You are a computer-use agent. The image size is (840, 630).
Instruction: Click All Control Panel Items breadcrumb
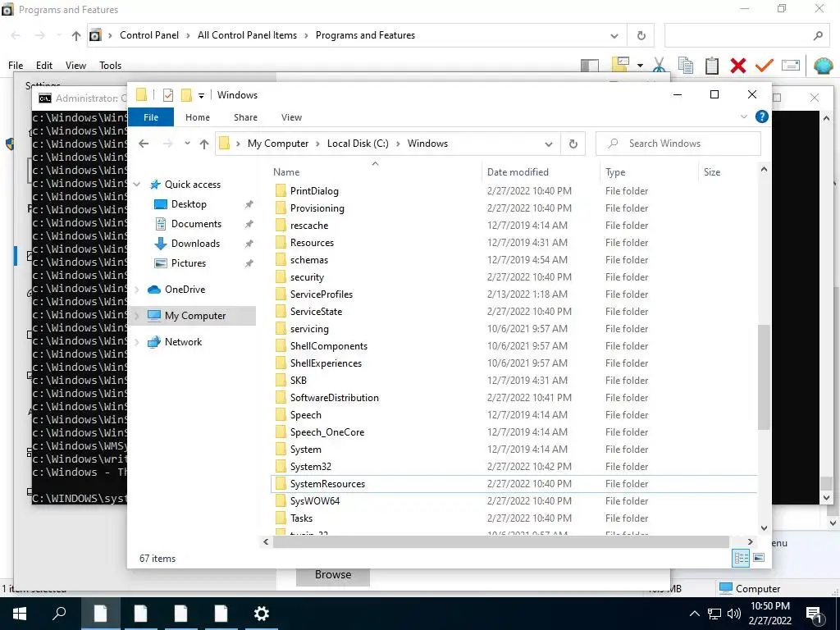247,35
